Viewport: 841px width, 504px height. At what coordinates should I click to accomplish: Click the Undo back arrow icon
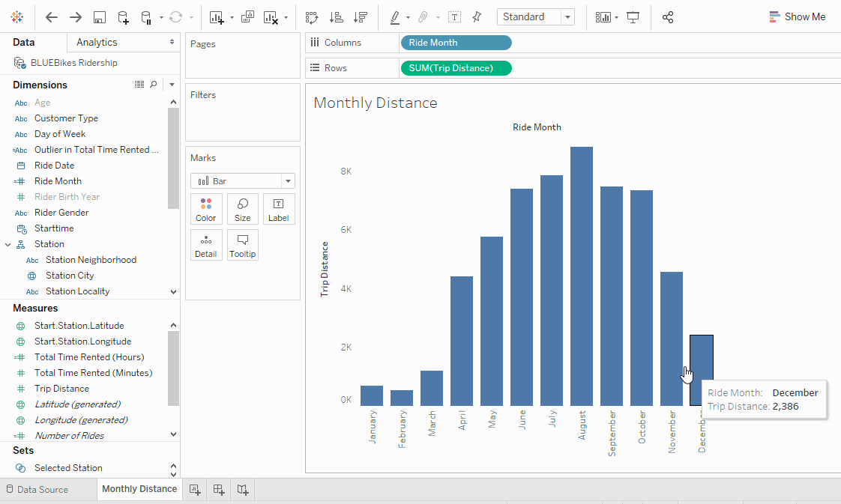pyautogui.click(x=52, y=17)
